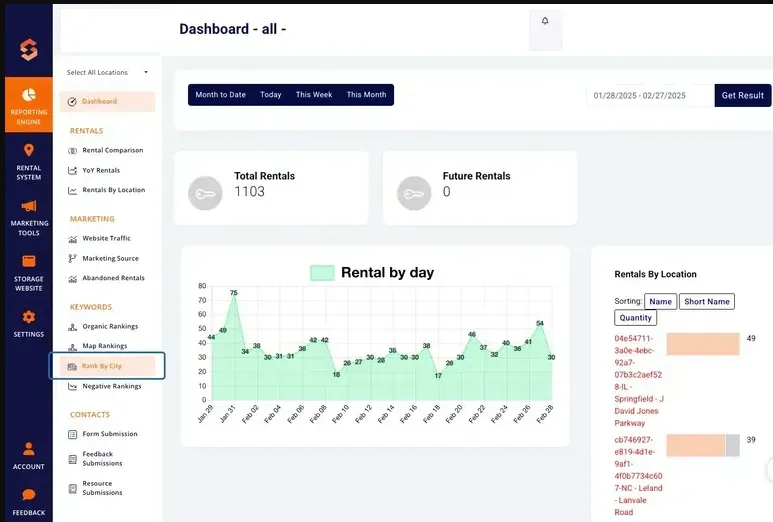Open the Reporting Engine pie chart icon
Screen dimensions: 773x522
pos(29,95)
